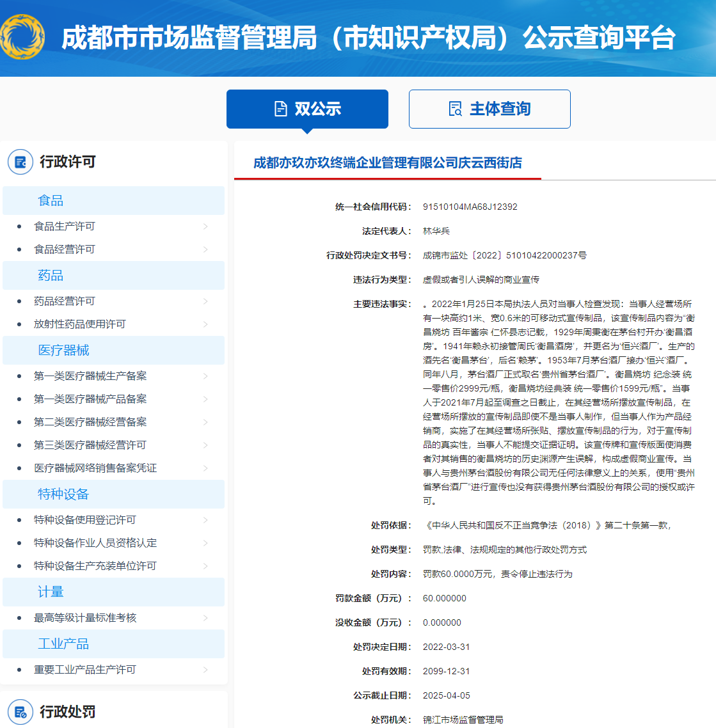Open 特种设备作业人员资格认定 link
Image resolution: width=716 pixels, height=728 pixels.
pos(95,542)
